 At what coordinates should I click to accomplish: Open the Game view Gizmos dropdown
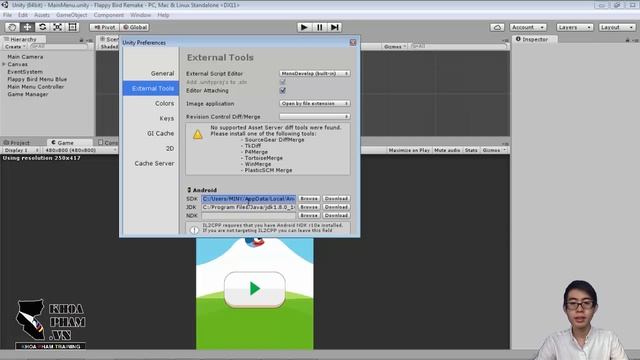[x=494, y=150]
